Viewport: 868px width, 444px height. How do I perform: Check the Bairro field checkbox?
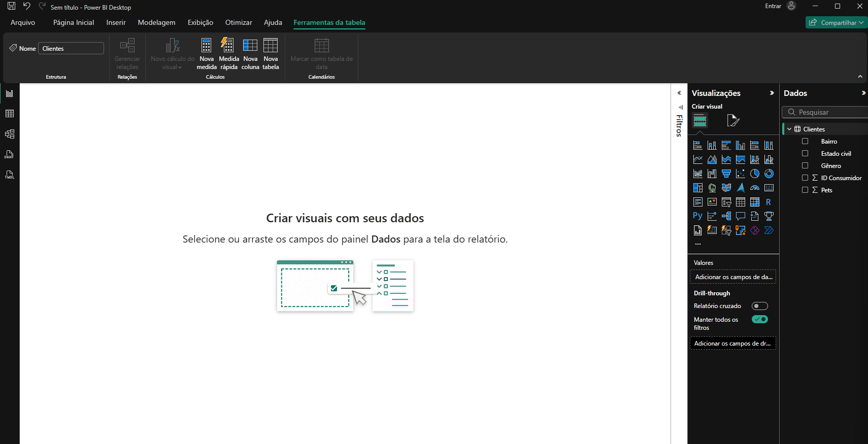pyautogui.click(x=805, y=142)
